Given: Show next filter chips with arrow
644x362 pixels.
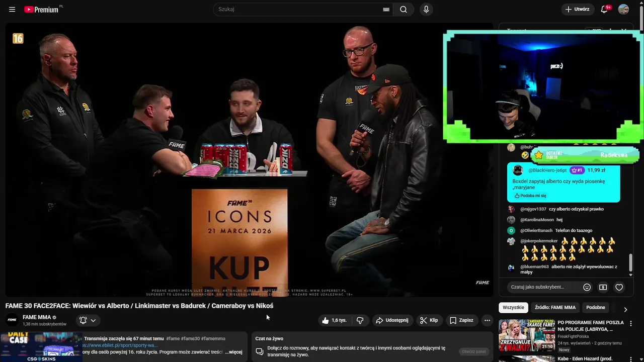Looking at the screenshot, I should point(625,309).
